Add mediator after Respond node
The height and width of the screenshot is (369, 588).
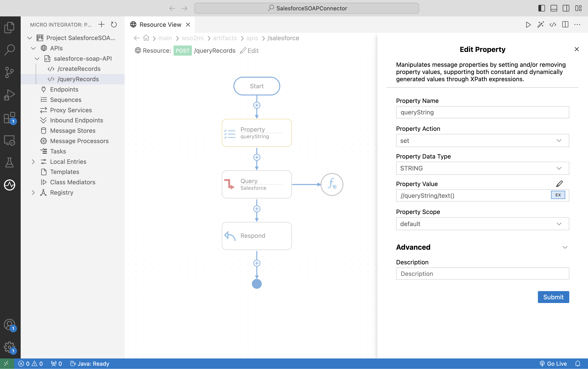[257, 263]
